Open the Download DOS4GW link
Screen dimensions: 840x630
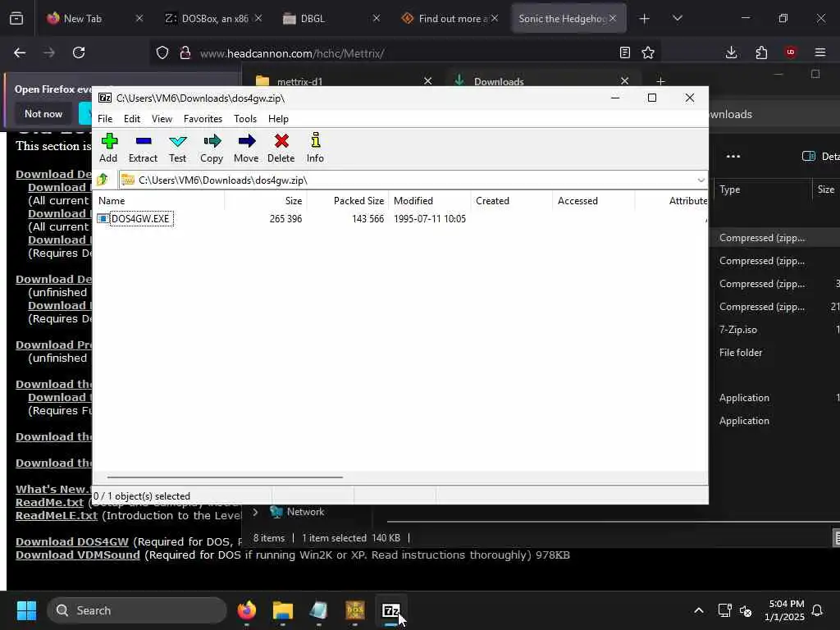point(72,541)
